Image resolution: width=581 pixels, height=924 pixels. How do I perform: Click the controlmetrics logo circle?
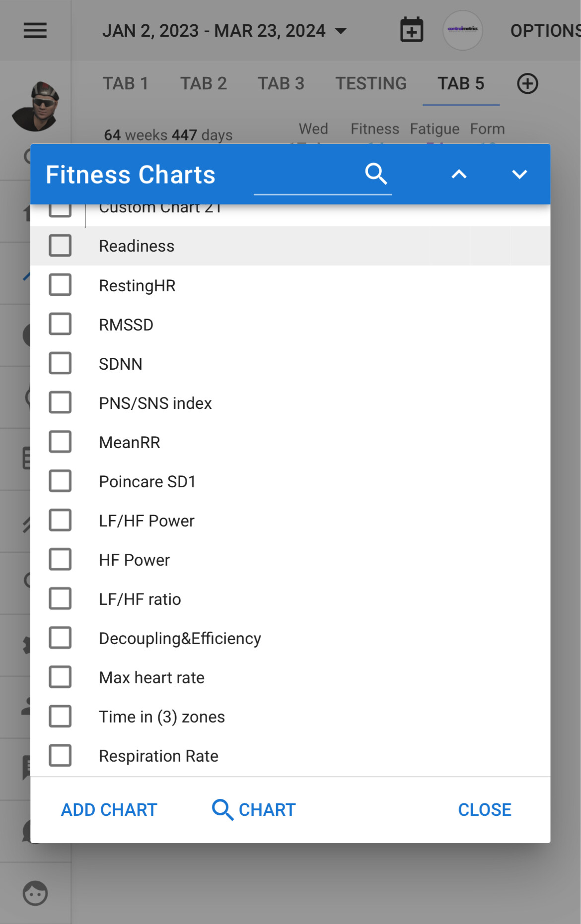(462, 30)
